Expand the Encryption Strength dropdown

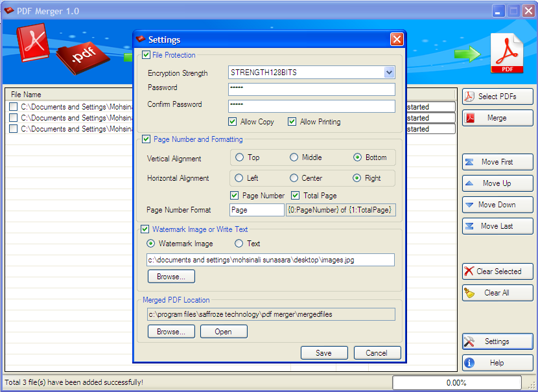coord(389,73)
